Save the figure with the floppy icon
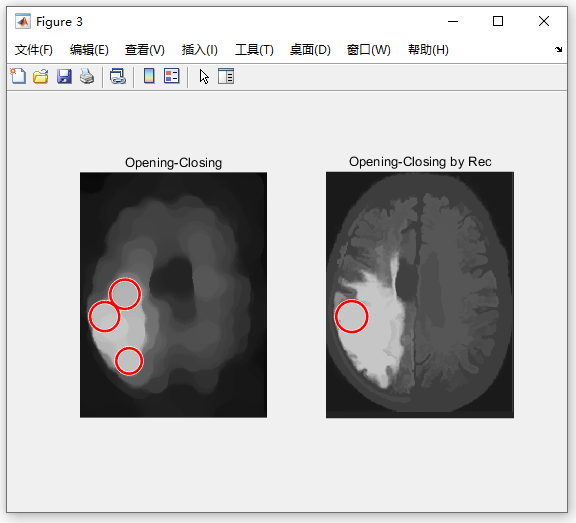 (x=64, y=76)
